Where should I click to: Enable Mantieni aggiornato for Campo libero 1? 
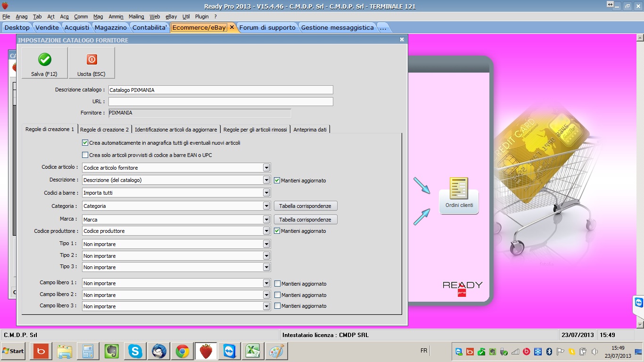[277, 284]
